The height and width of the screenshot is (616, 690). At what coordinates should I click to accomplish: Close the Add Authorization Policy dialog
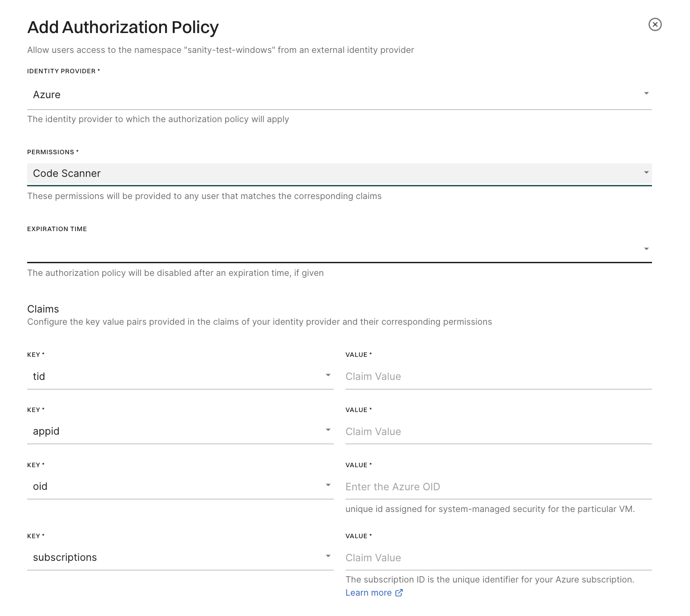point(655,25)
